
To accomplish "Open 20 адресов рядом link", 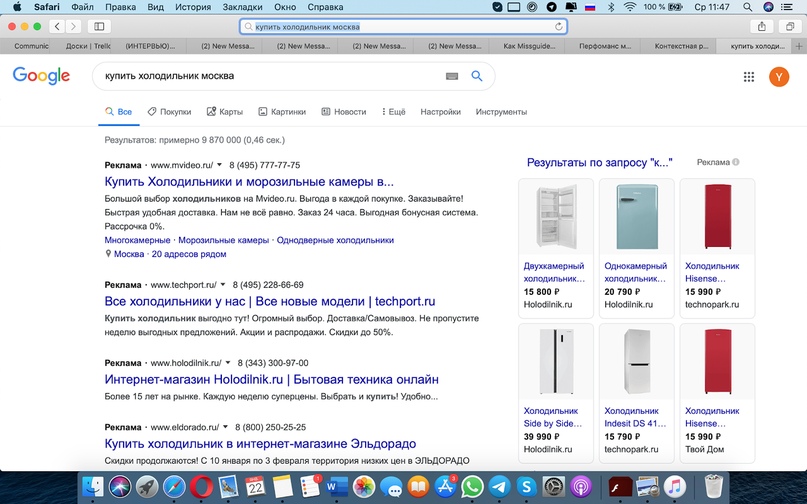I will [x=189, y=254].
